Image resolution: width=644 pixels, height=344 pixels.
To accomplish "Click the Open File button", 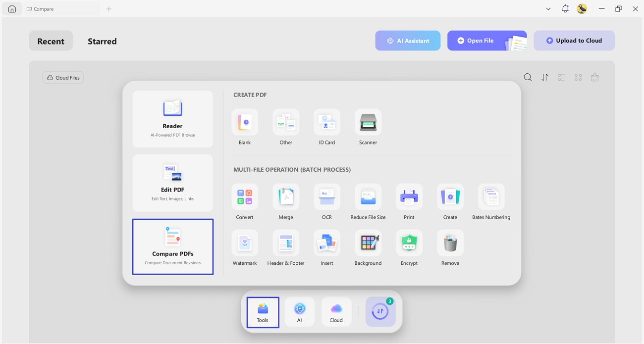I will (x=487, y=41).
